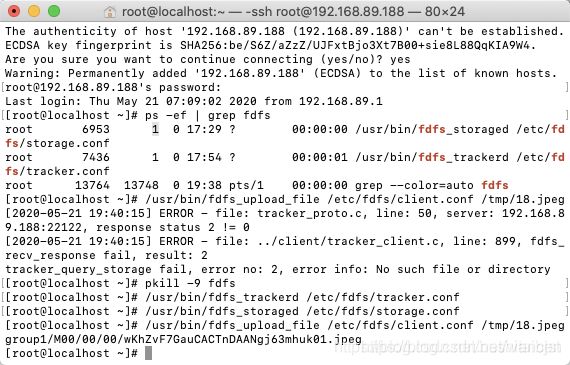Click the 'tracker_query_storage fail' error line
Viewport: 570px width, 365px height.
tap(278, 269)
